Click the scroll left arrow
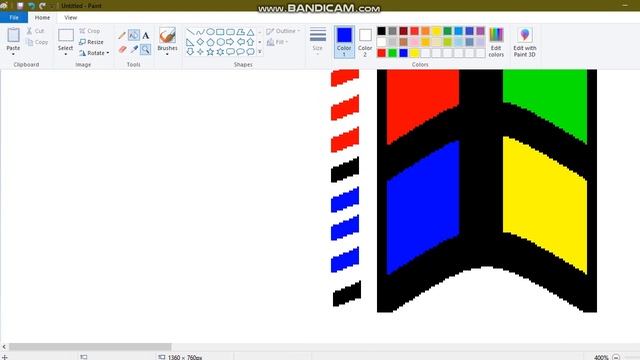Image resolution: width=640 pixels, height=360 pixels. pyautogui.click(x=4, y=347)
